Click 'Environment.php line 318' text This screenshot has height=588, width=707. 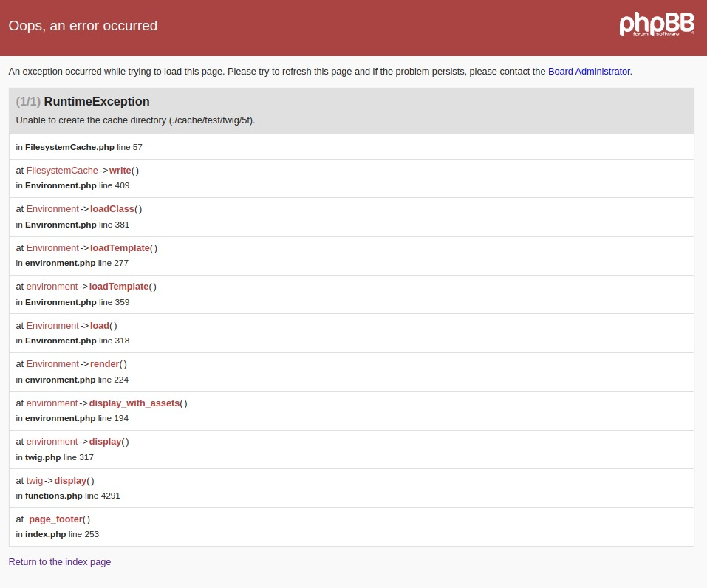click(72, 341)
